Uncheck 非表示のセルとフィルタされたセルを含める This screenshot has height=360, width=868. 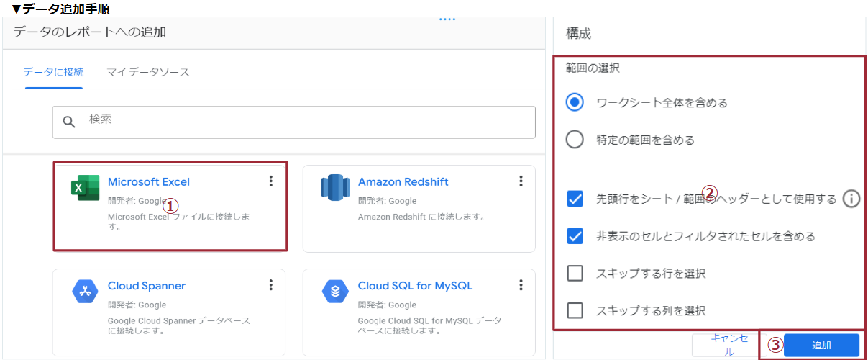point(575,236)
